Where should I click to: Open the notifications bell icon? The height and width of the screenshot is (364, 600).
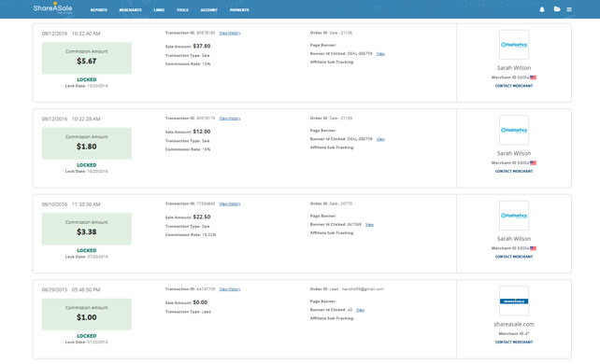pos(542,9)
